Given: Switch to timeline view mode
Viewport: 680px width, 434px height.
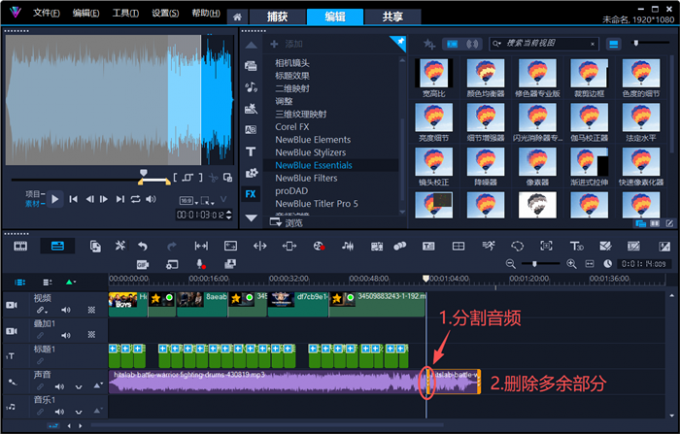Looking at the screenshot, I should click(57, 246).
